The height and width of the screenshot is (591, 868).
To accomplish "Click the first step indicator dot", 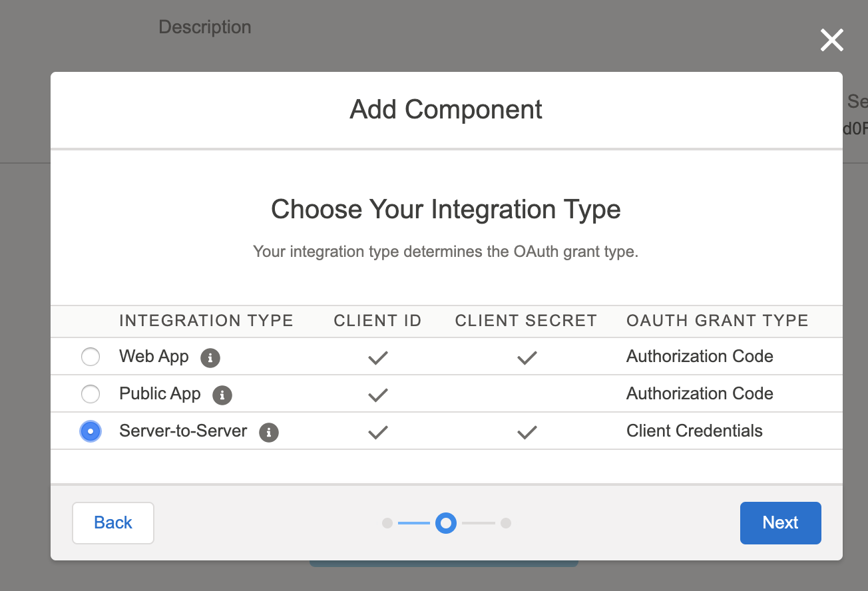I will (387, 523).
